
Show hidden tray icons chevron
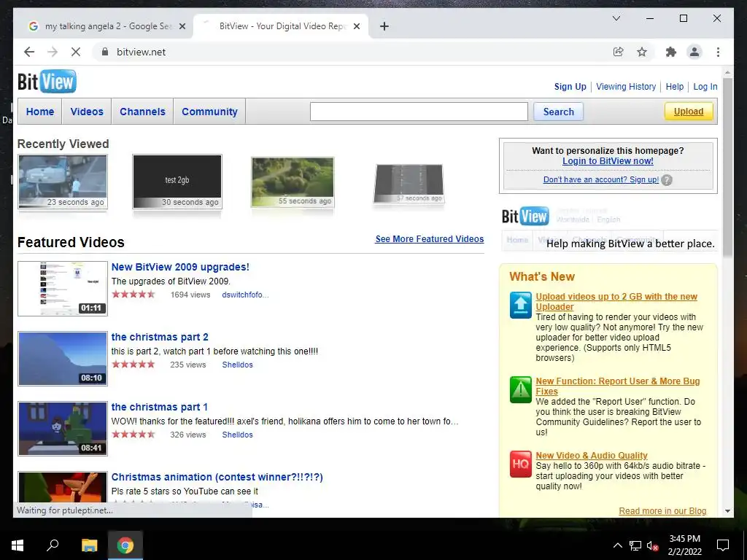click(617, 545)
